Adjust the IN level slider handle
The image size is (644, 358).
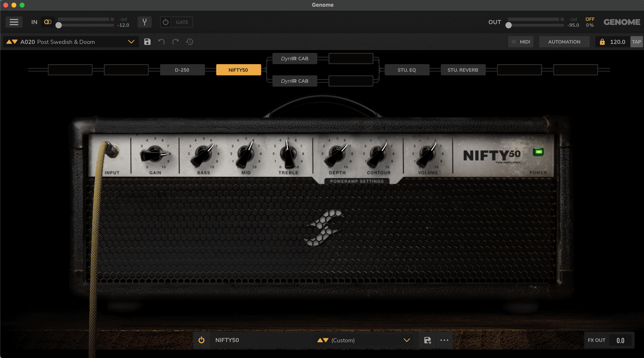pyautogui.click(x=58, y=25)
